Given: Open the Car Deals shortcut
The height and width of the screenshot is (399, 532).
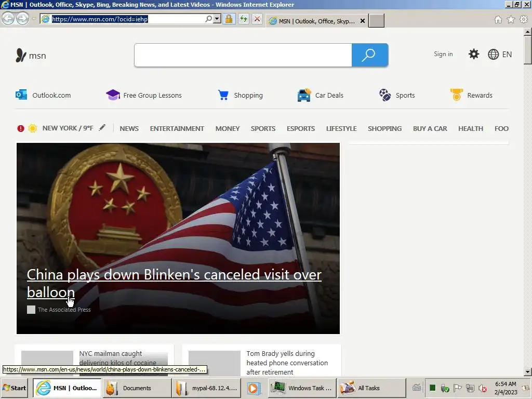Looking at the screenshot, I should click(320, 95).
